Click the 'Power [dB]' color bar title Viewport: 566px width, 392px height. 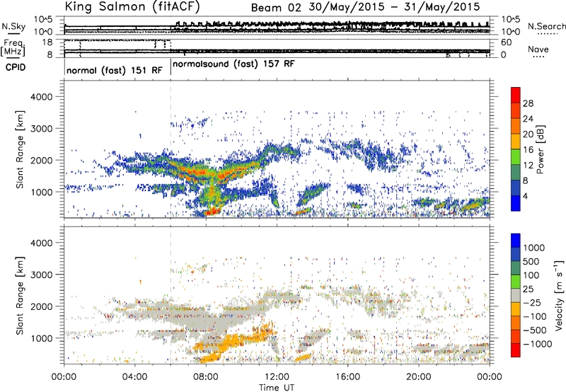pos(540,149)
